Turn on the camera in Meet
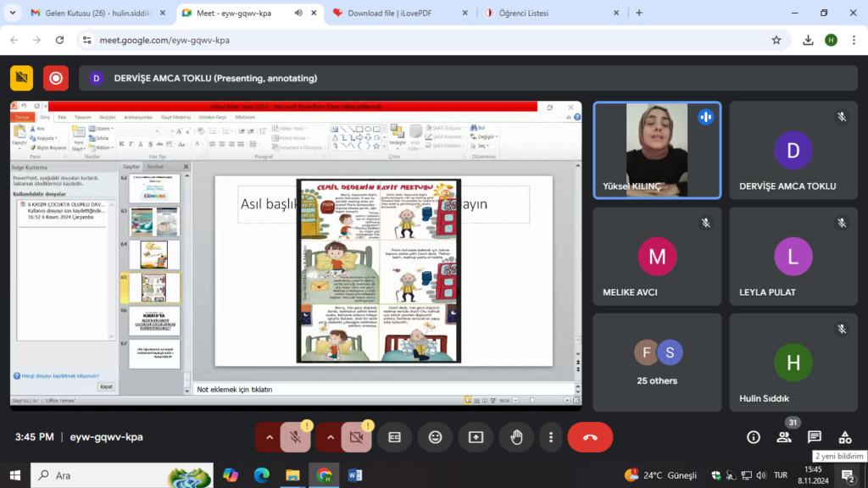The image size is (868, 488). [x=356, y=437]
